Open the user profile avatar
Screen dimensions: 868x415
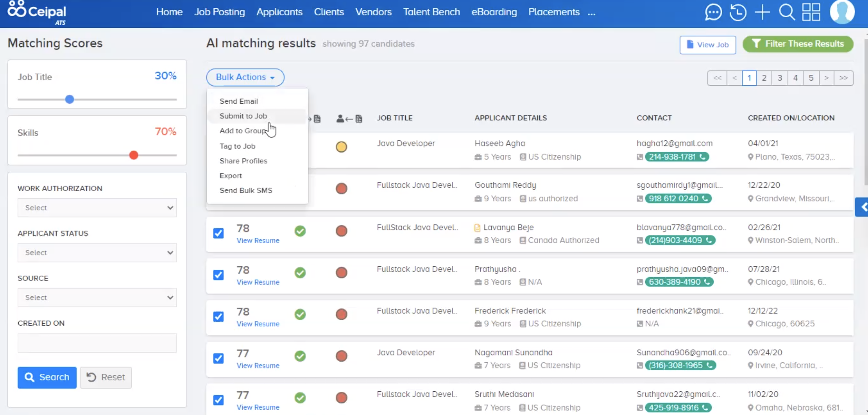842,12
